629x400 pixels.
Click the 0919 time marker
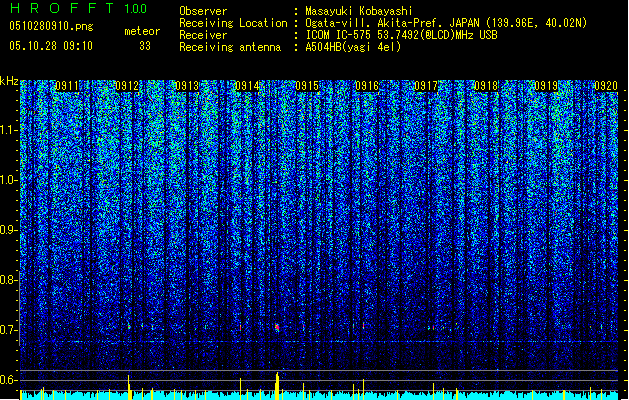coord(546,86)
